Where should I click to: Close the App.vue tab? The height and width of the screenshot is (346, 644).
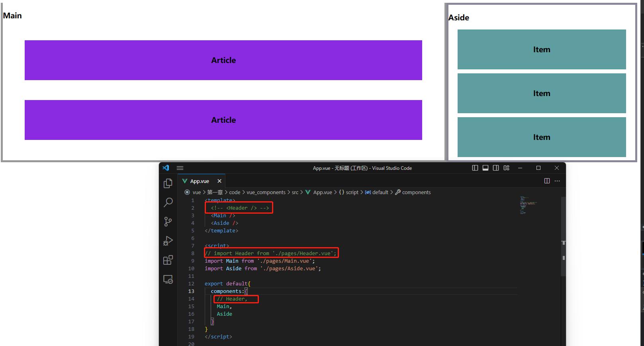pyautogui.click(x=219, y=181)
